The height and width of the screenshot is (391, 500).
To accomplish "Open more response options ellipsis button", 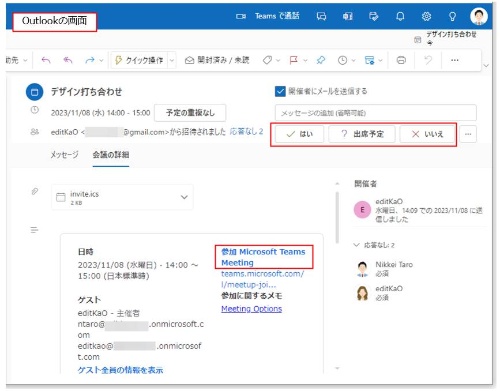I will click(468, 134).
